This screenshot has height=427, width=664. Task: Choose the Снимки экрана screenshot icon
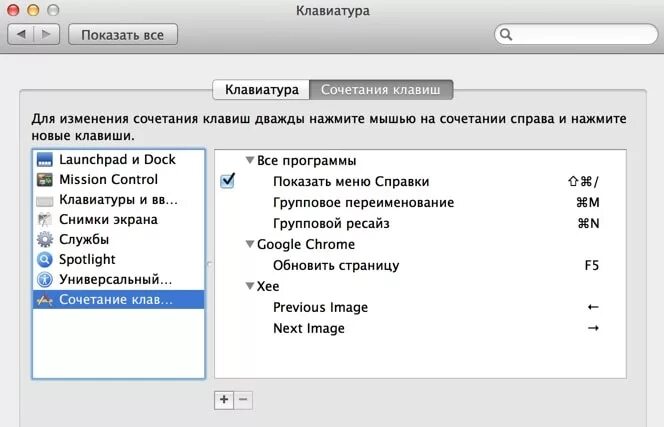tap(44, 219)
